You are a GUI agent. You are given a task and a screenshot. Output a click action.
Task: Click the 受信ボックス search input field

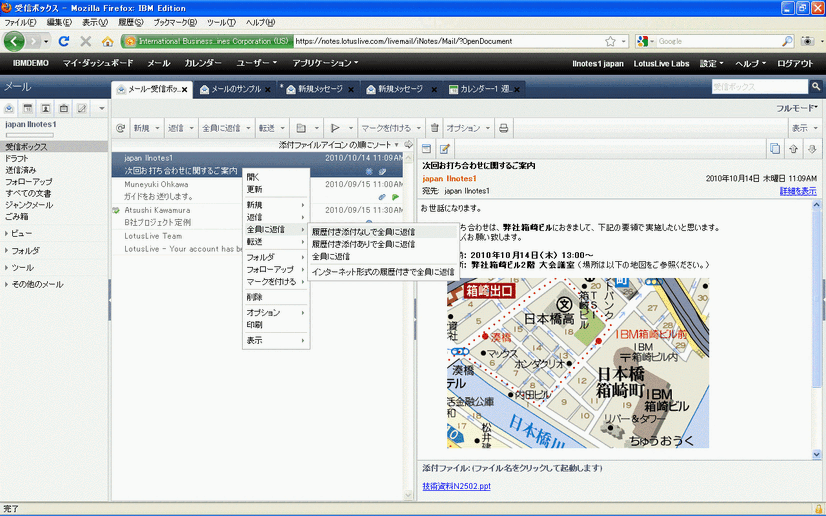click(760, 86)
